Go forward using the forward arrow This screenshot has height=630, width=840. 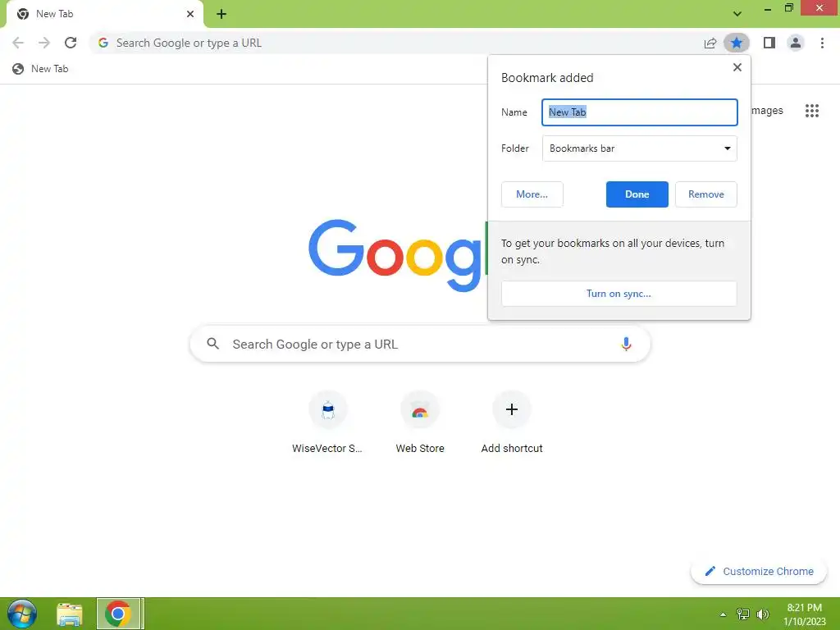tap(44, 43)
